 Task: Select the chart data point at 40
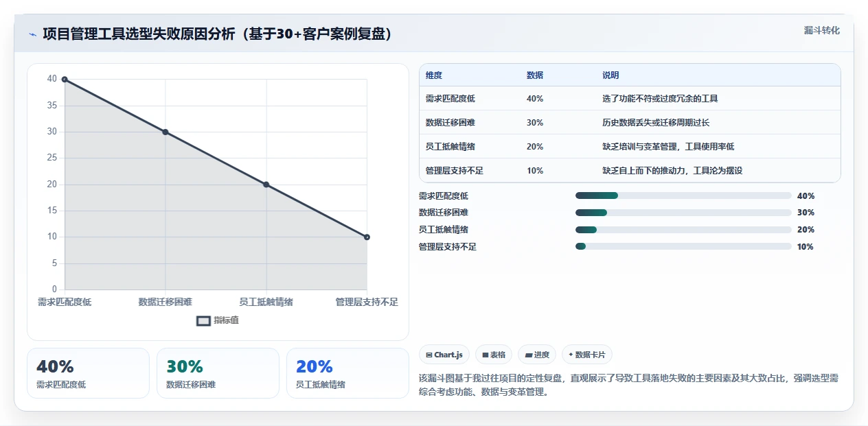pyautogui.click(x=65, y=79)
